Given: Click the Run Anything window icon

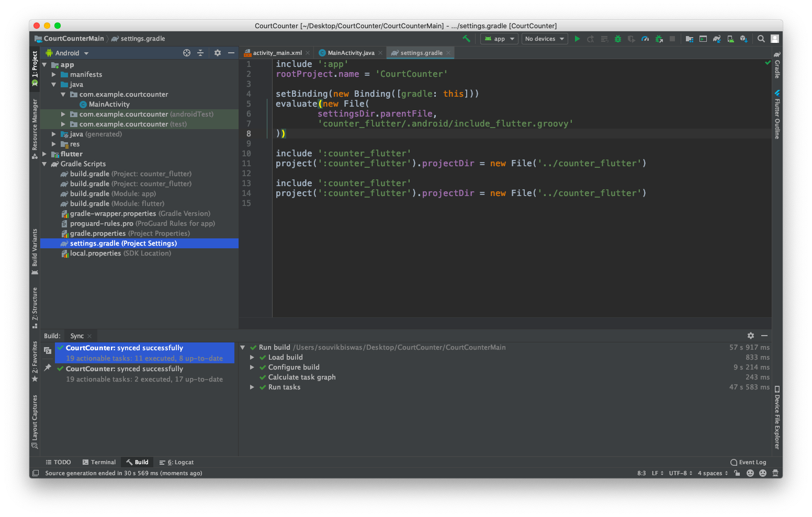Looking at the screenshot, I should 703,39.
